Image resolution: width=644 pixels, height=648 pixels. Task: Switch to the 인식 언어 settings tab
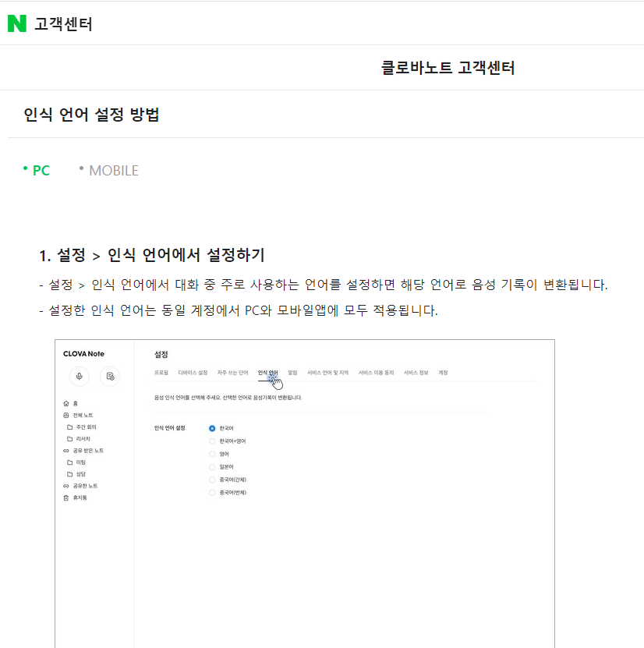click(267, 371)
